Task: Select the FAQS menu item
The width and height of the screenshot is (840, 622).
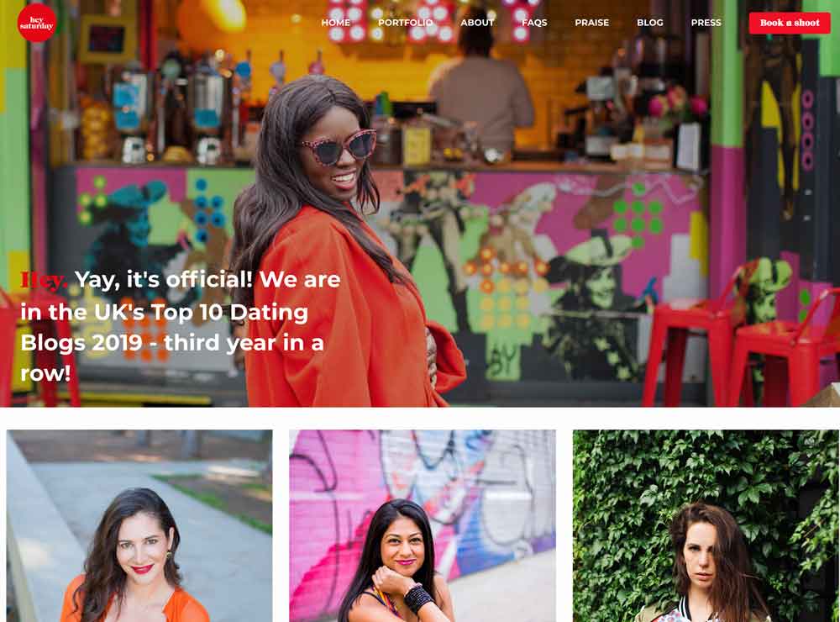Action: coord(534,23)
